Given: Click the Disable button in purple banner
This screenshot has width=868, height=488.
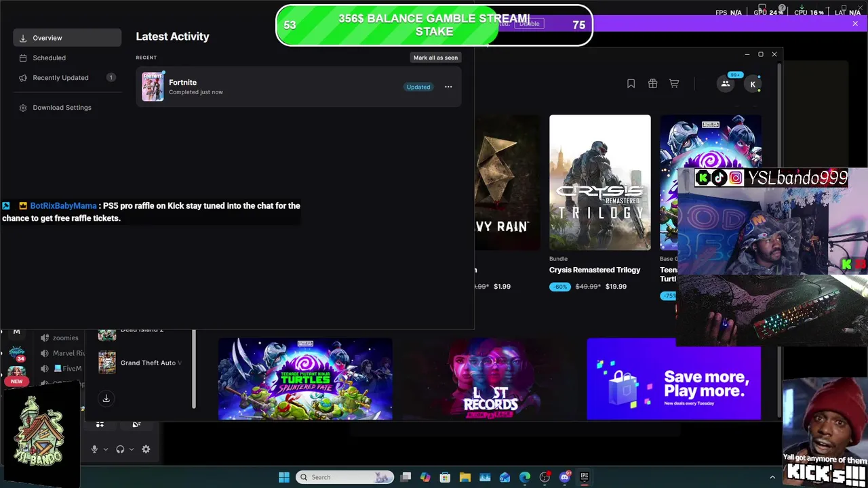Looking at the screenshot, I should coord(529,24).
